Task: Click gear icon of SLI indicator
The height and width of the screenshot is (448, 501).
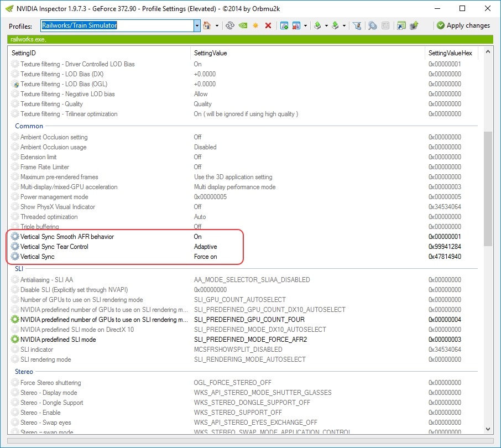Action: click(x=15, y=349)
